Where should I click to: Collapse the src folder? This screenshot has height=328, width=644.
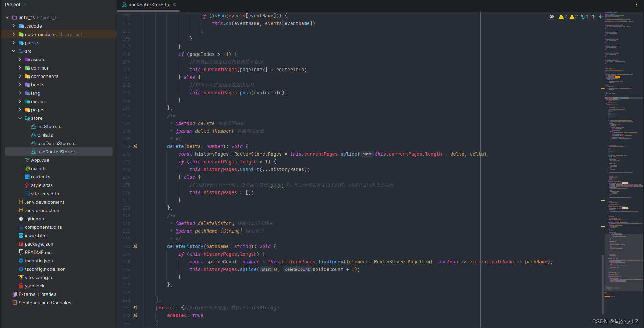pos(14,51)
